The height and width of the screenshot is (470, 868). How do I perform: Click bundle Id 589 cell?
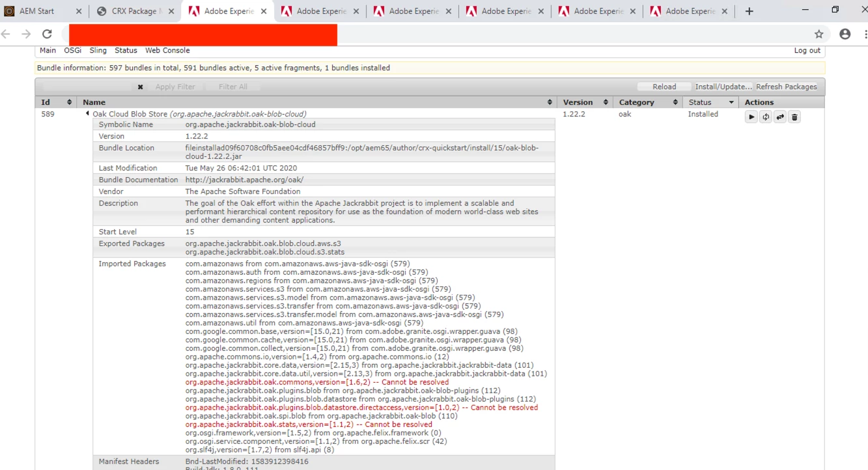click(x=48, y=114)
